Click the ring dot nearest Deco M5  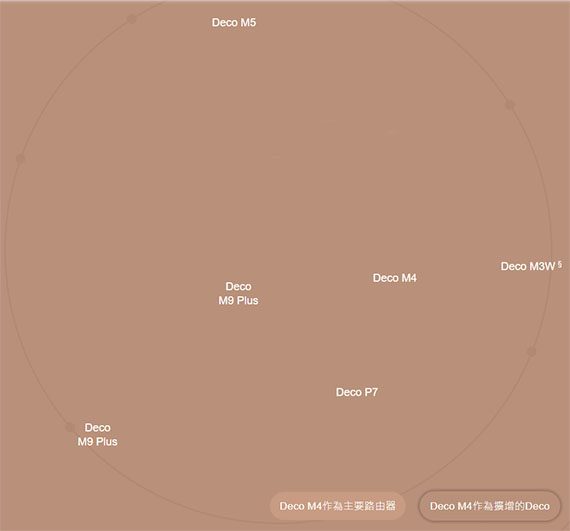point(132,19)
